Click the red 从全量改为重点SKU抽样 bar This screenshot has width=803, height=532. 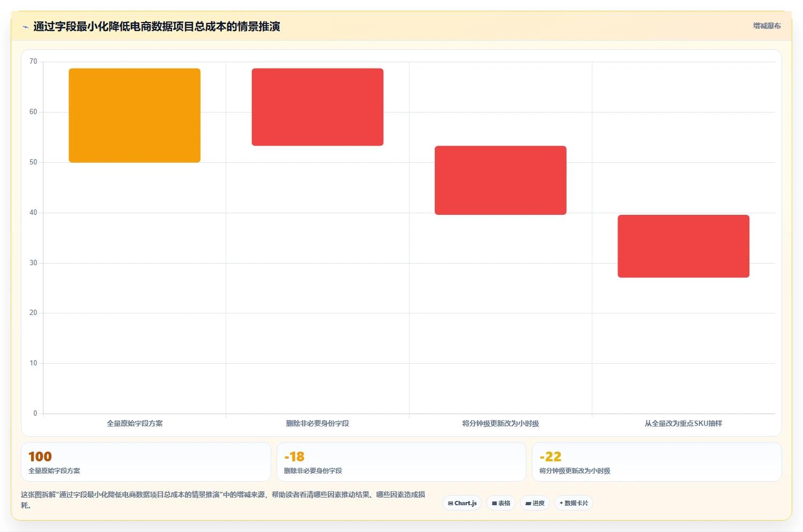coord(683,246)
